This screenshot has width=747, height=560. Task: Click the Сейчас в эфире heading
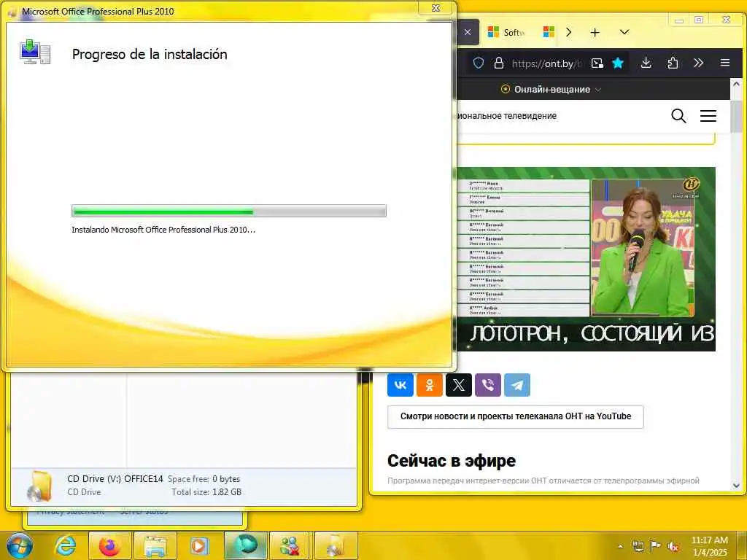tap(452, 461)
